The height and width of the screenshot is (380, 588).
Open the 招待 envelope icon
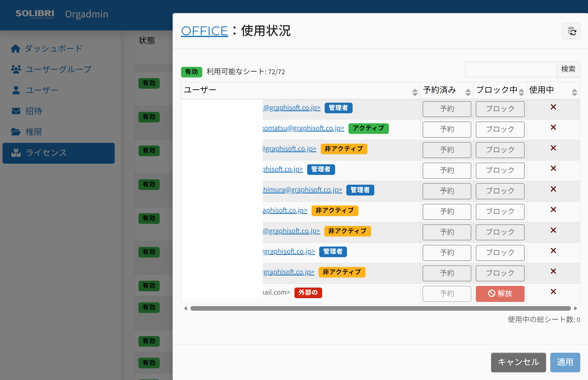click(x=16, y=111)
